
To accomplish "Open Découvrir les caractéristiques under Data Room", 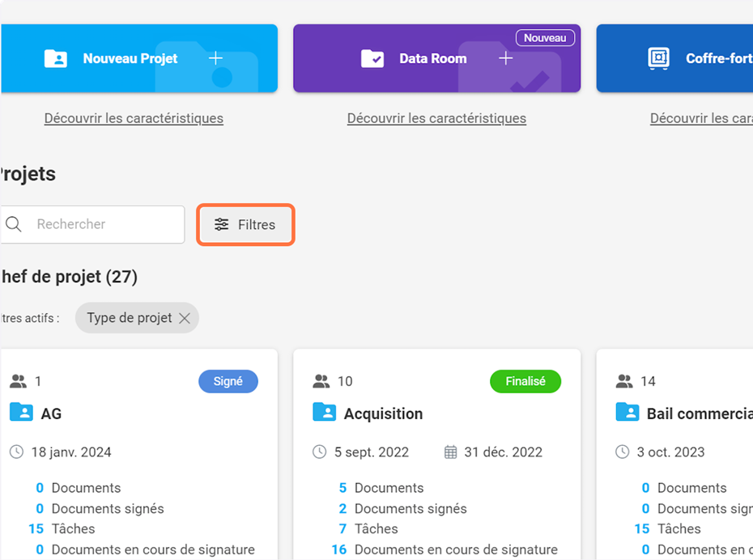I will click(436, 118).
